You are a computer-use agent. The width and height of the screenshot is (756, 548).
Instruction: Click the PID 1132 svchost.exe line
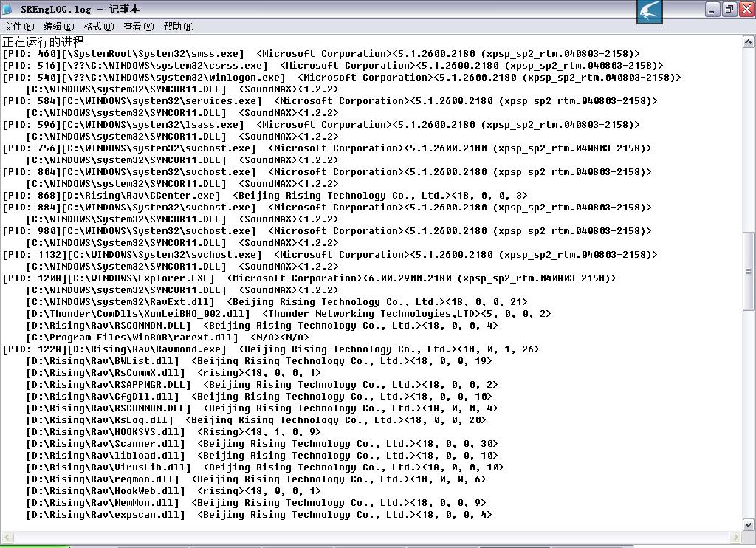[330, 255]
